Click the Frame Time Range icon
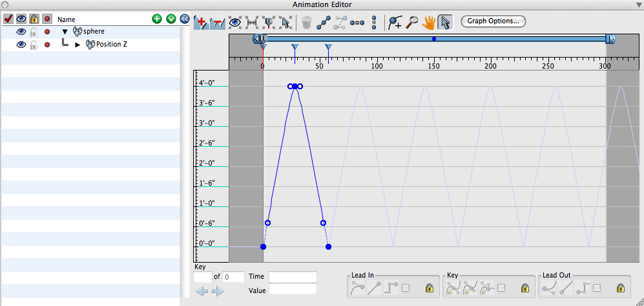Viewport: 644px width, 306px height. 251,23
